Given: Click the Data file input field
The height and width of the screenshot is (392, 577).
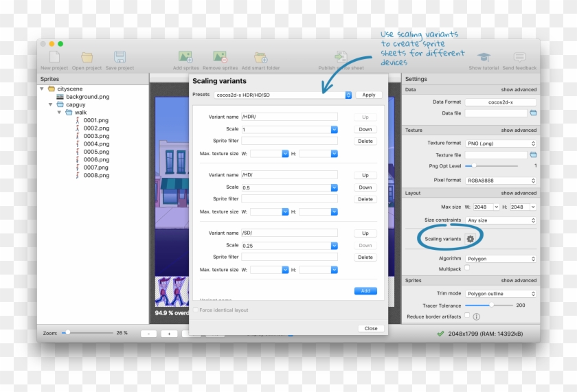Looking at the screenshot, I should coord(496,113).
